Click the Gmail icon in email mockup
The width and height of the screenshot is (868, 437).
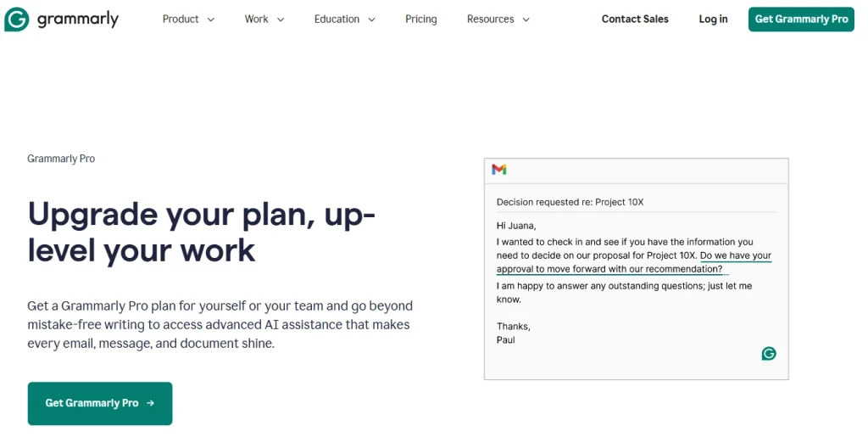tap(498, 170)
